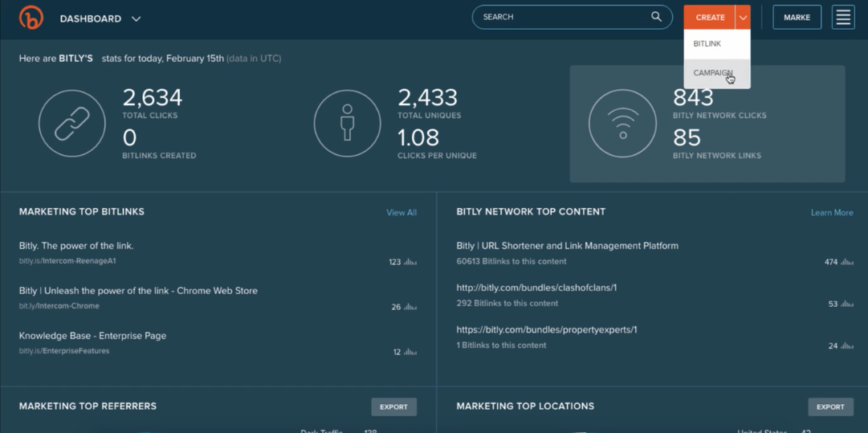
Task: Select Campaign from the Create menu
Action: coord(717,73)
